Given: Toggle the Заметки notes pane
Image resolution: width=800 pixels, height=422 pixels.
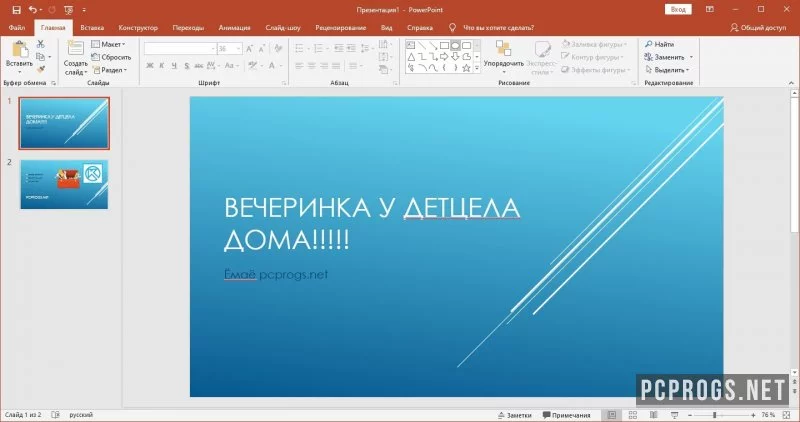Looking at the screenshot, I should click(x=515, y=415).
